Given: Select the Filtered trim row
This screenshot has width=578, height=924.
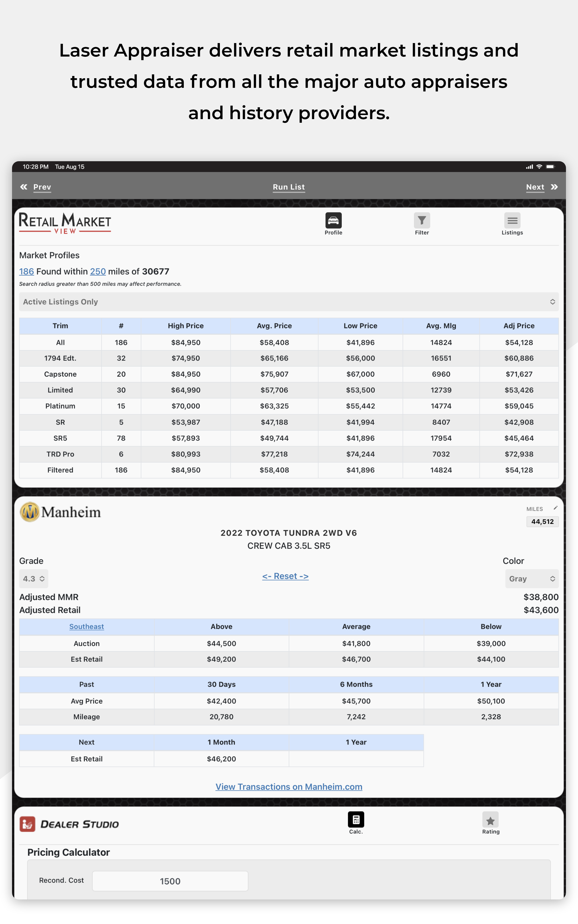Looking at the screenshot, I should 289,470.
